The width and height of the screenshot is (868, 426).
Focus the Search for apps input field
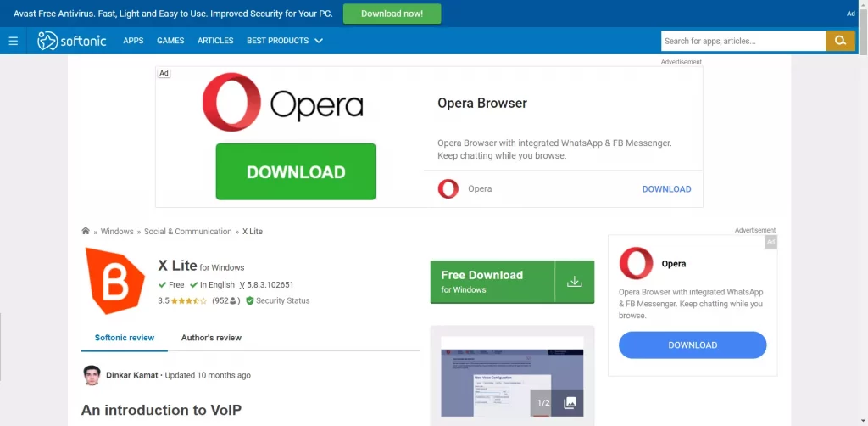coord(743,41)
